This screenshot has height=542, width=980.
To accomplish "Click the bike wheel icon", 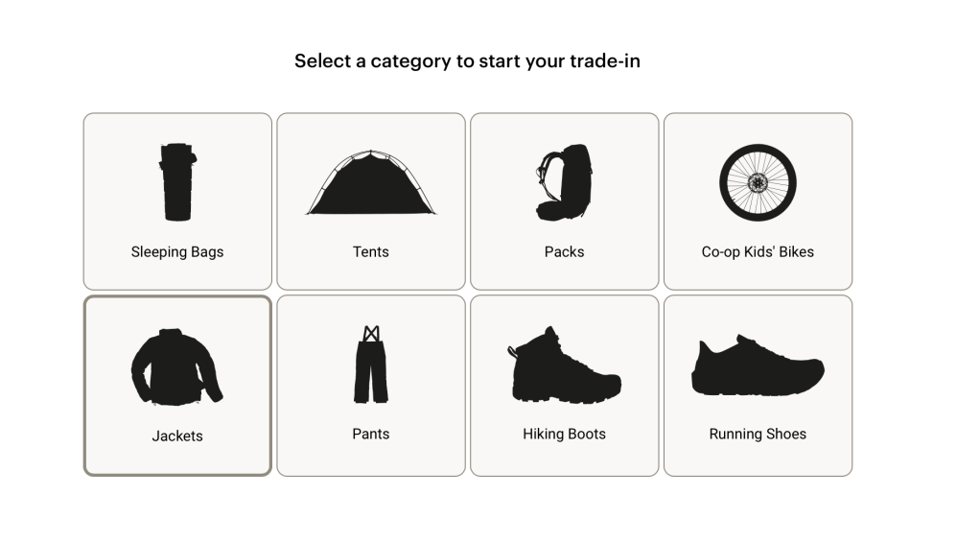I will 758,182.
